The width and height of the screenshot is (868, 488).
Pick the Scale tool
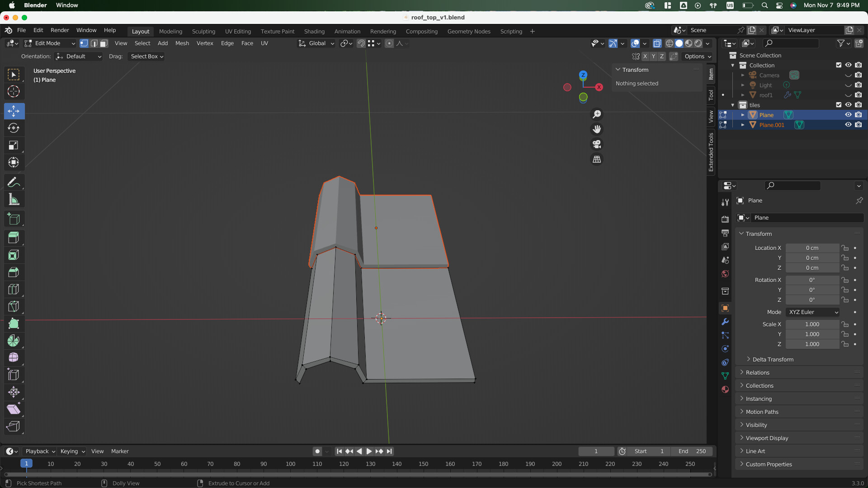click(14, 145)
